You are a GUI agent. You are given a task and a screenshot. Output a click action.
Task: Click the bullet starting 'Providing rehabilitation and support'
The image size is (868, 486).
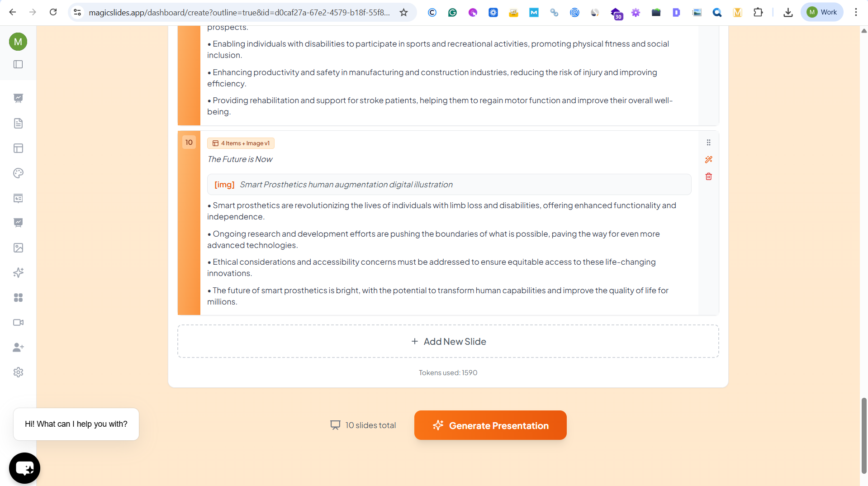pos(440,106)
